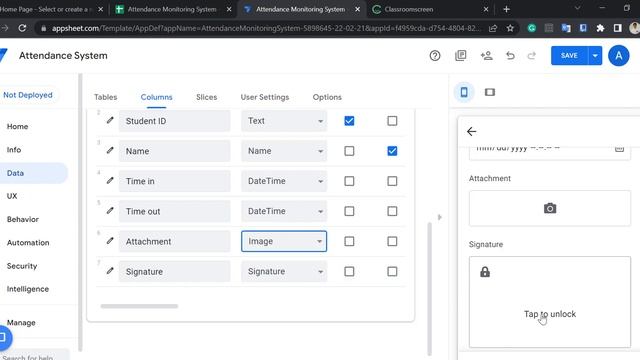Reload the browser page
The height and width of the screenshot is (360, 640).
pyautogui.click(x=22, y=28)
